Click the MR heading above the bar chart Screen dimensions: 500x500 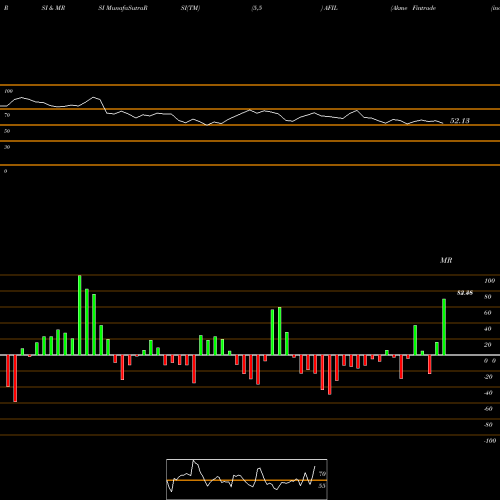click(446, 260)
